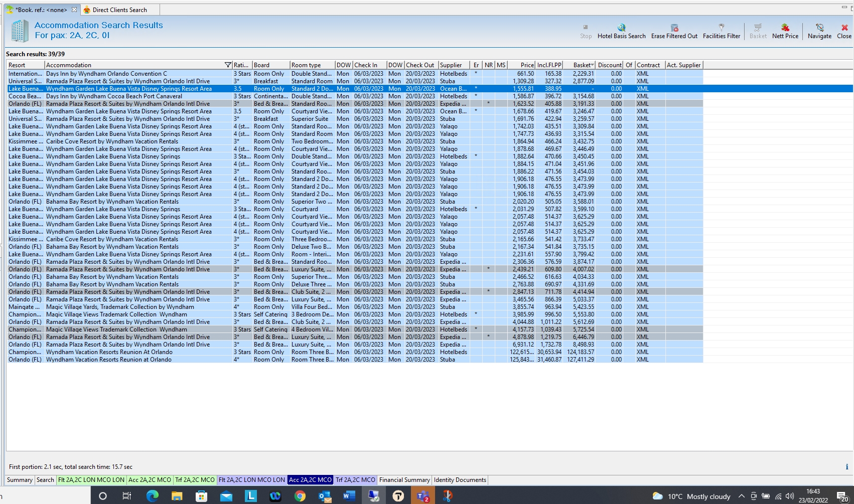Click the volume speaker tray icon
The height and width of the screenshot is (504, 854).
tap(790, 496)
